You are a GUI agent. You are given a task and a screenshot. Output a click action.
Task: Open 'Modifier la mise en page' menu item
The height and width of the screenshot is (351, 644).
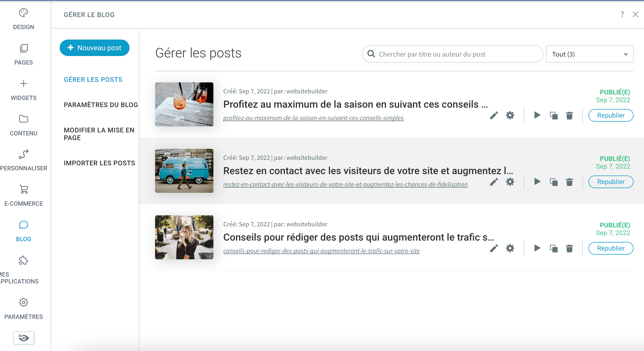(x=99, y=134)
